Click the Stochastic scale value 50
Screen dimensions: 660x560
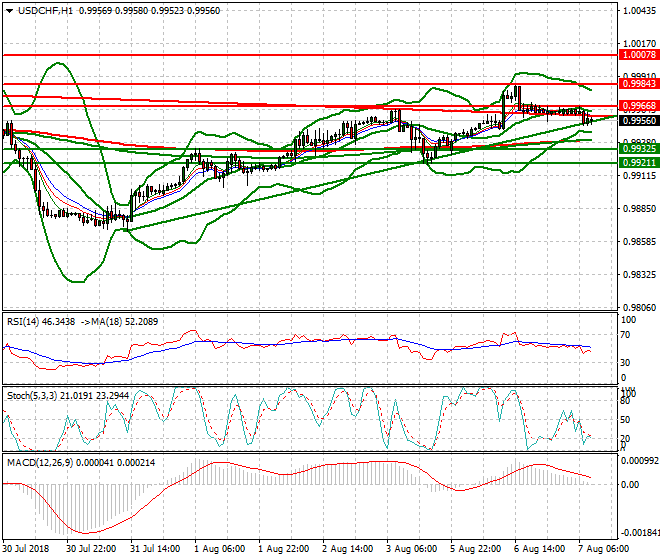(x=625, y=420)
